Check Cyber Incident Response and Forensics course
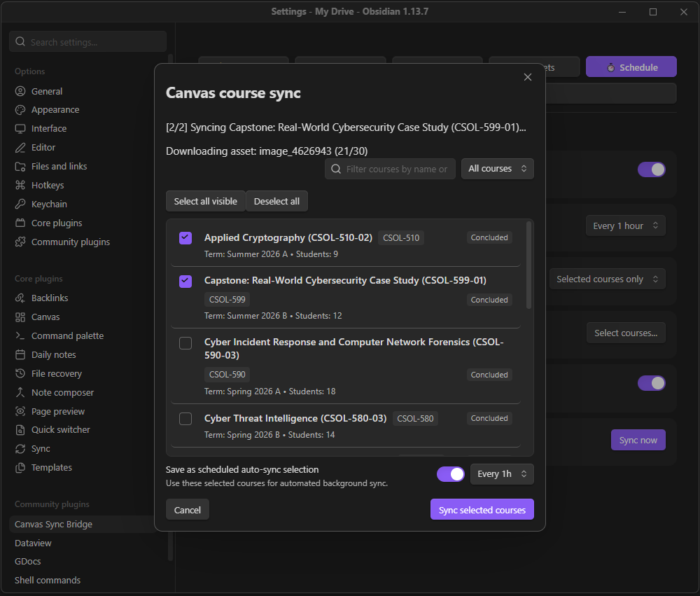The width and height of the screenshot is (700, 596). [185, 343]
